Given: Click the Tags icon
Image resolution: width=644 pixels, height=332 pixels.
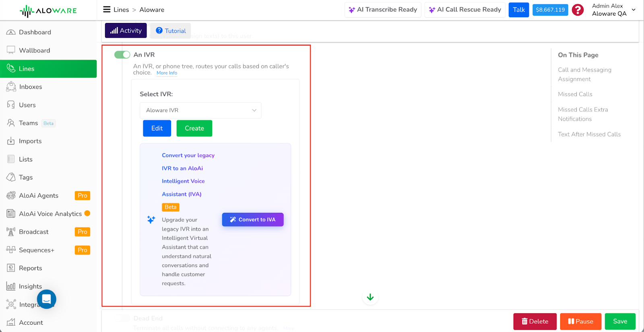Looking at the screenshot, I should 11,177.
